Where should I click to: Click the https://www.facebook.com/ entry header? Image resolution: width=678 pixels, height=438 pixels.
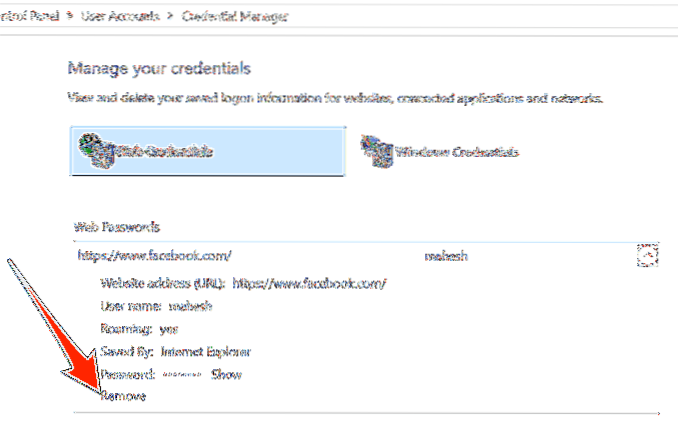tap(155, 256)
